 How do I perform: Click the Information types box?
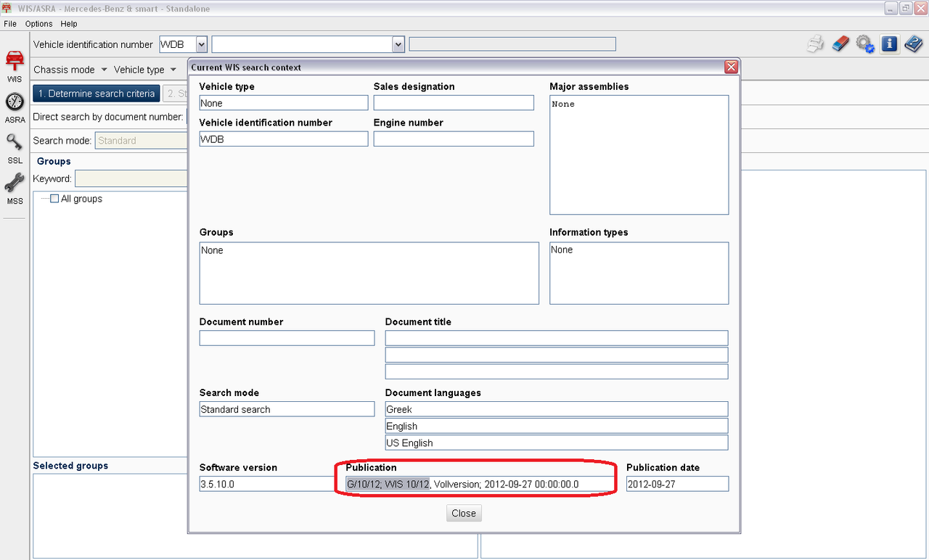[x=639, y=273]
